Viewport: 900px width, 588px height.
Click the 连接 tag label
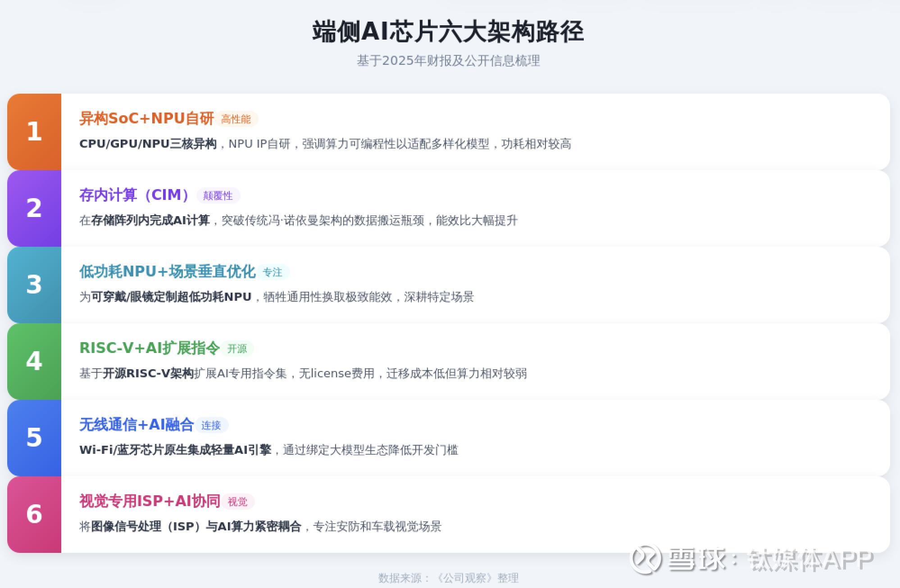[x=211, y=425]
